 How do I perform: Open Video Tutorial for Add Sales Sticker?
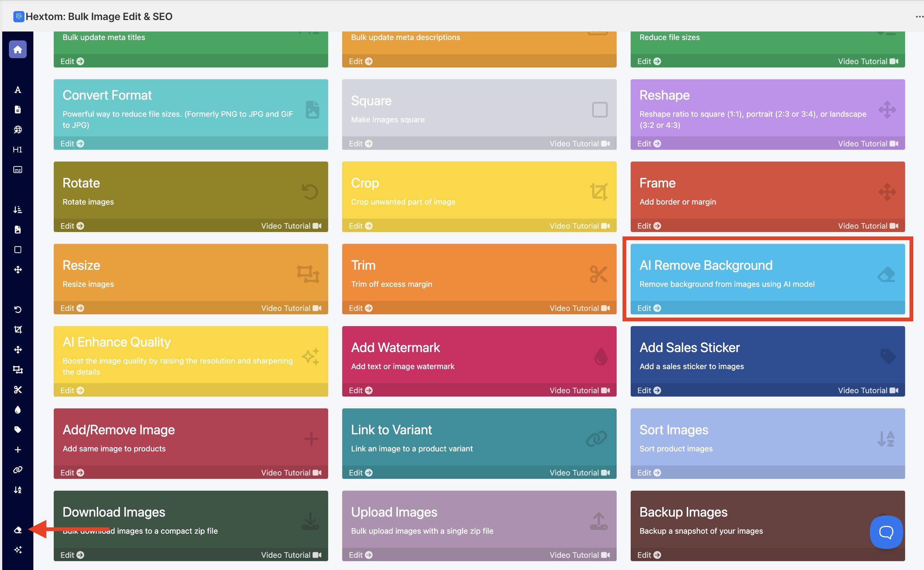pos(868,391)
